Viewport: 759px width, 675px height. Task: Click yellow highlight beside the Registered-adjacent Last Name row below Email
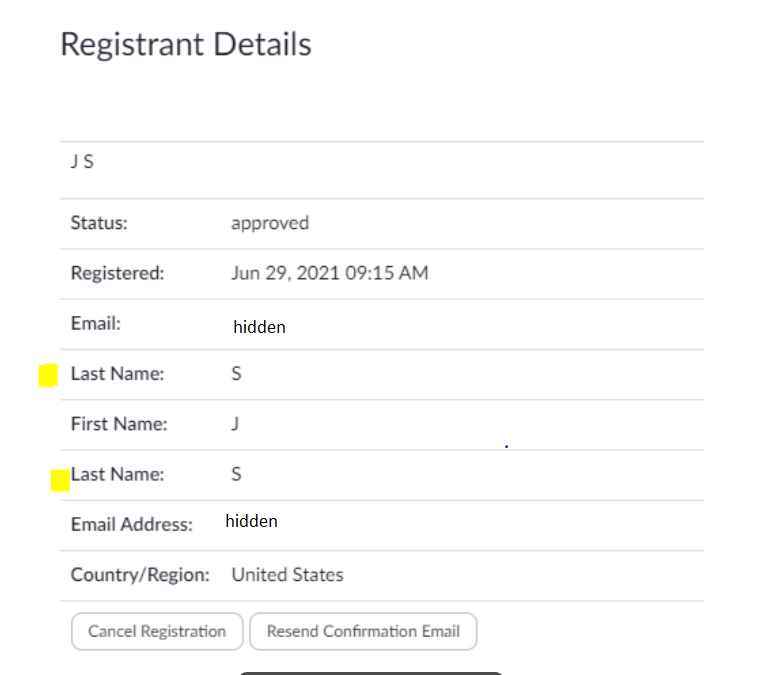click(x=48, y=376)
